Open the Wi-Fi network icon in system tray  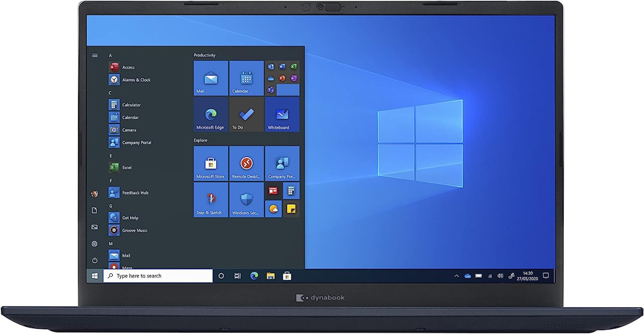(490, 276)
